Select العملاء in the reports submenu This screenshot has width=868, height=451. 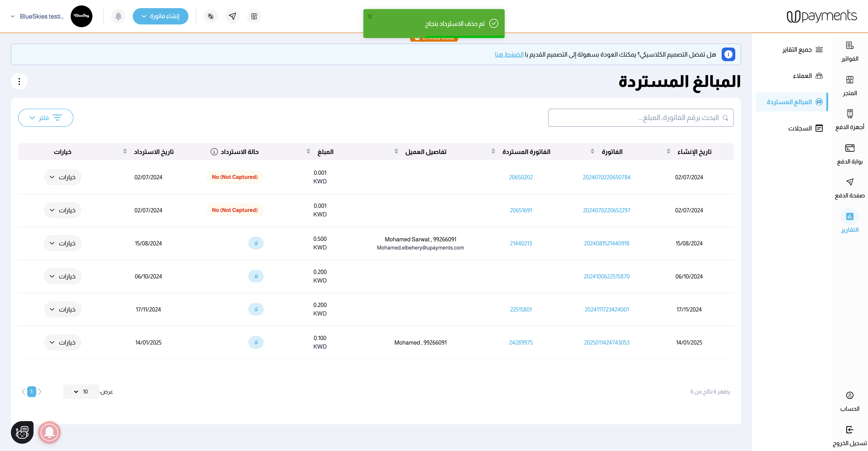coord(808,76)
